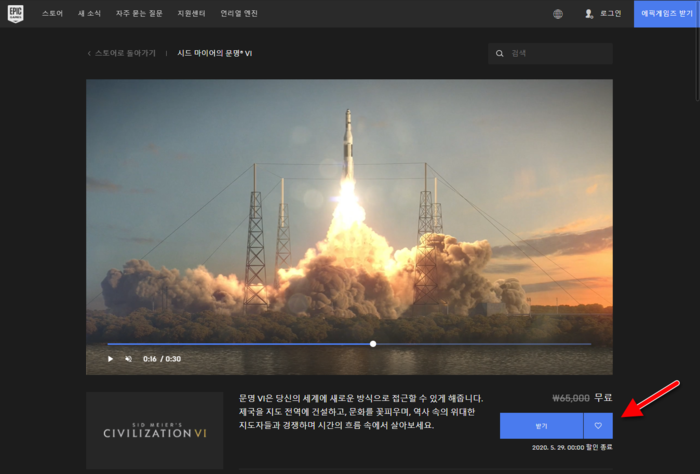Go back via 스토어로 돌아가기 link
Viewport: 700px width, 474px height.
tap(121, 54)
